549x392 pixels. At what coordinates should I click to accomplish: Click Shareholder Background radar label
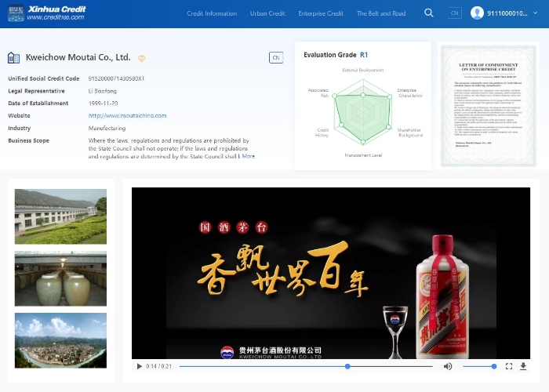410,132
